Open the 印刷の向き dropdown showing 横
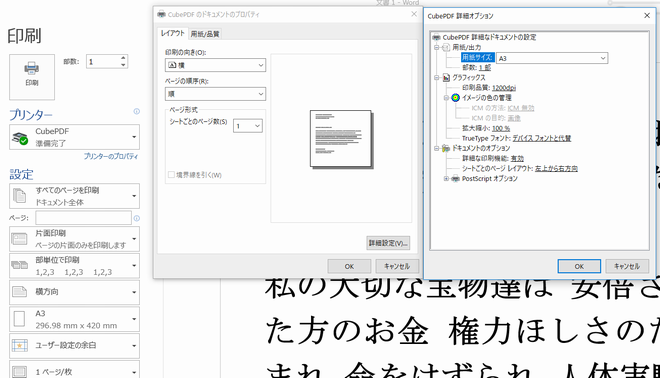The height and width of the screenshot is (378, 660). [x=215, y=65]
